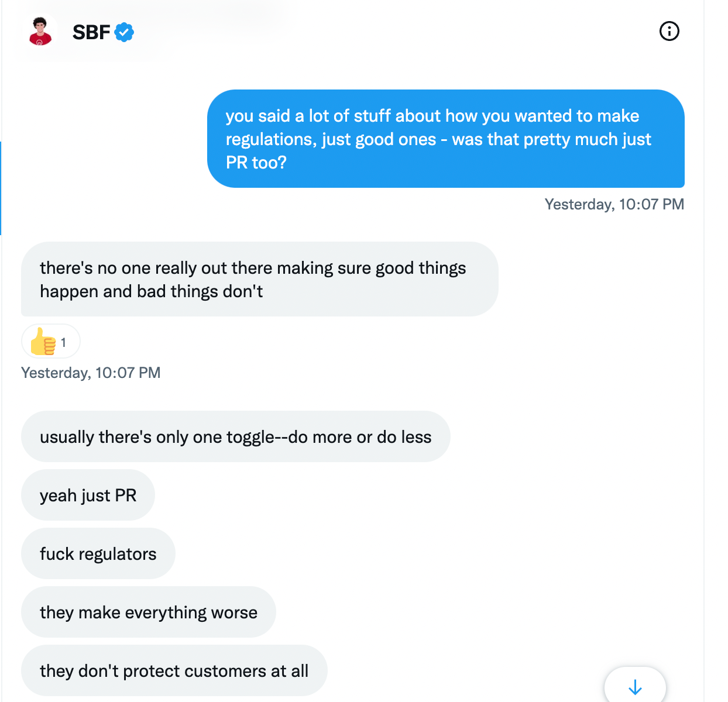Click "happen and bad things don't" text line
This screenshot has width=728, height=702.
[151, 291]
